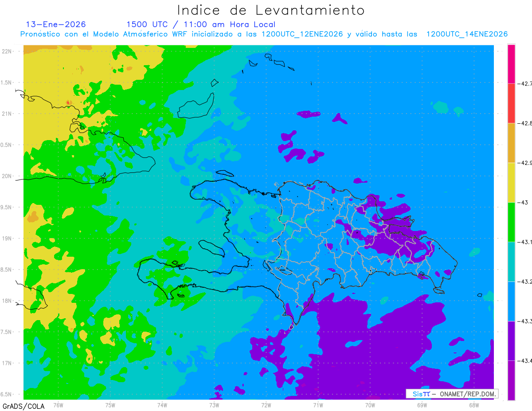Select the "73W" longitude label

click(x=214, y=405)
